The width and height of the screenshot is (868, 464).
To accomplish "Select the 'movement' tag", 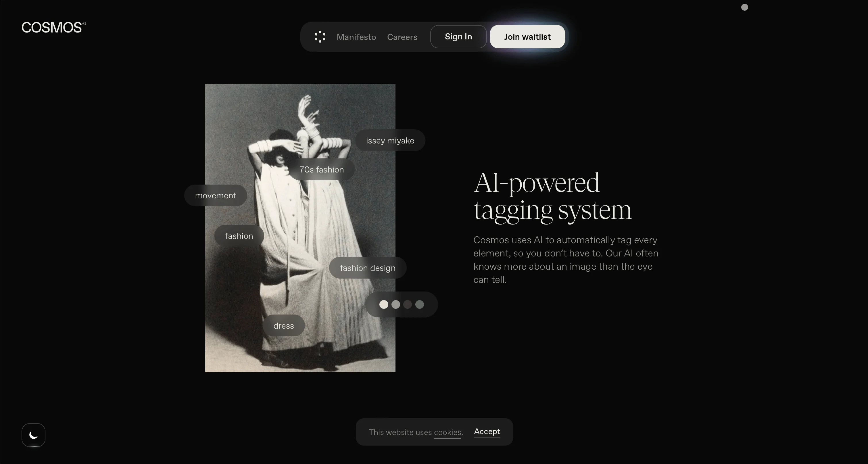I will click(x=215, y=195).
